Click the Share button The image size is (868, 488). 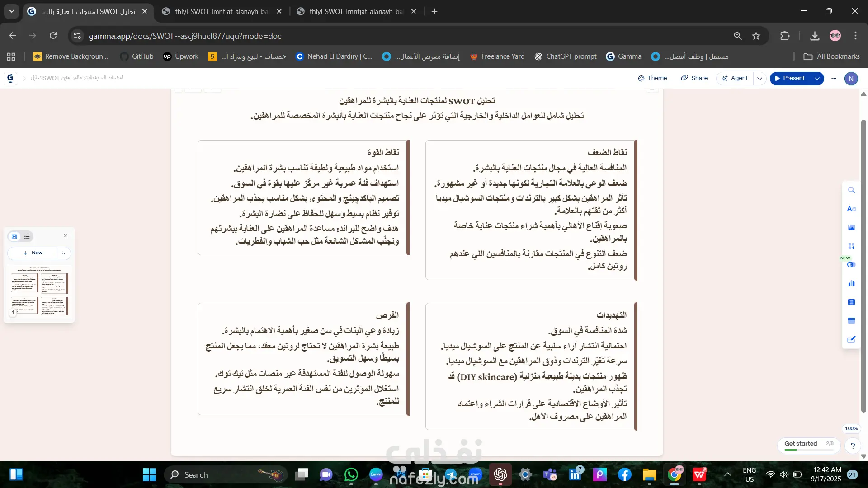[x=694, y=78]
